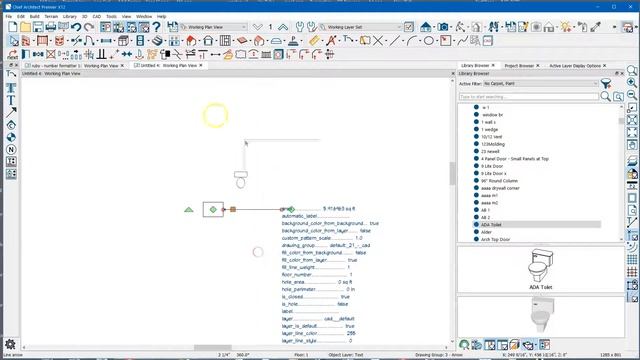Click the Print icon in the toolbar
The image size is (640, 360).
pyautogui.click(x=51, y=27)
